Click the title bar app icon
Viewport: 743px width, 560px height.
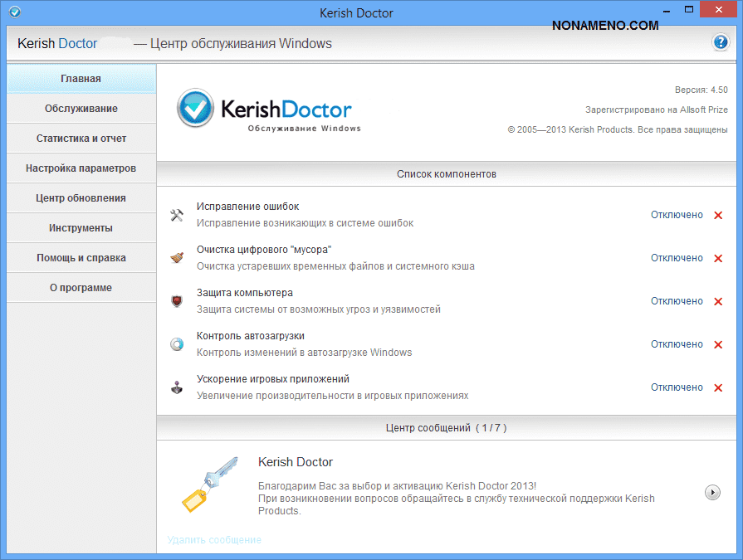coord(14,12)
